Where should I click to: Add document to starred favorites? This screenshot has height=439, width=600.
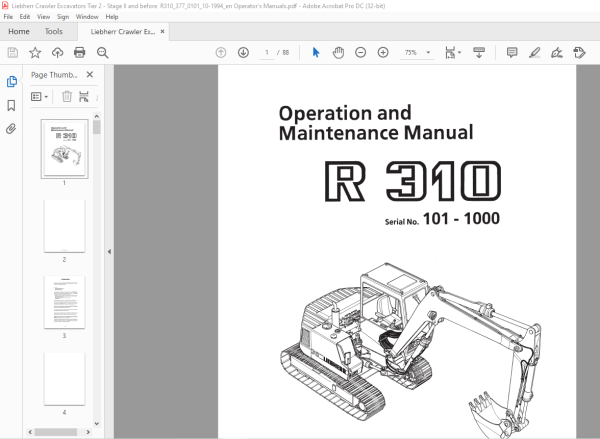pyautogui.click(x=35, y=52)
